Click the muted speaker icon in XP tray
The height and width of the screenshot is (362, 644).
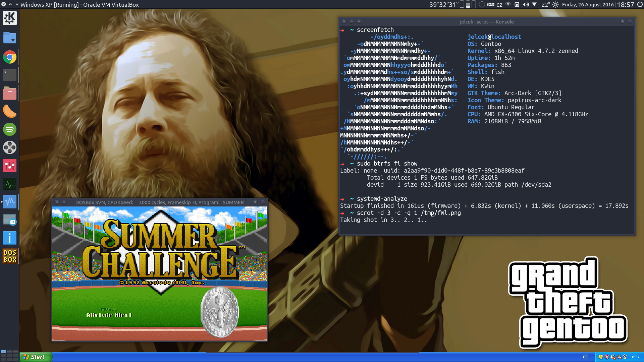(x=619, y=357)
